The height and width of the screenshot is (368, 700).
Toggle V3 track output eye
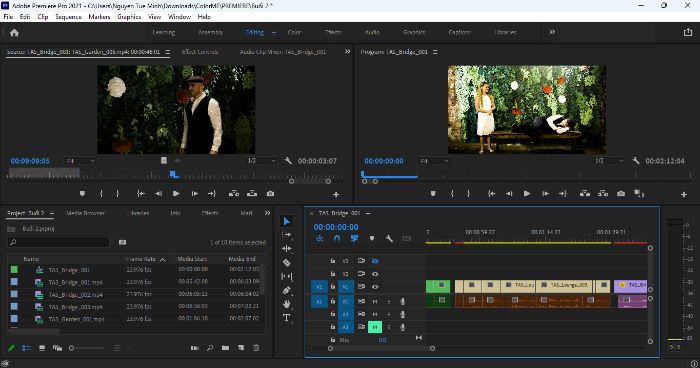click(375, 261)
